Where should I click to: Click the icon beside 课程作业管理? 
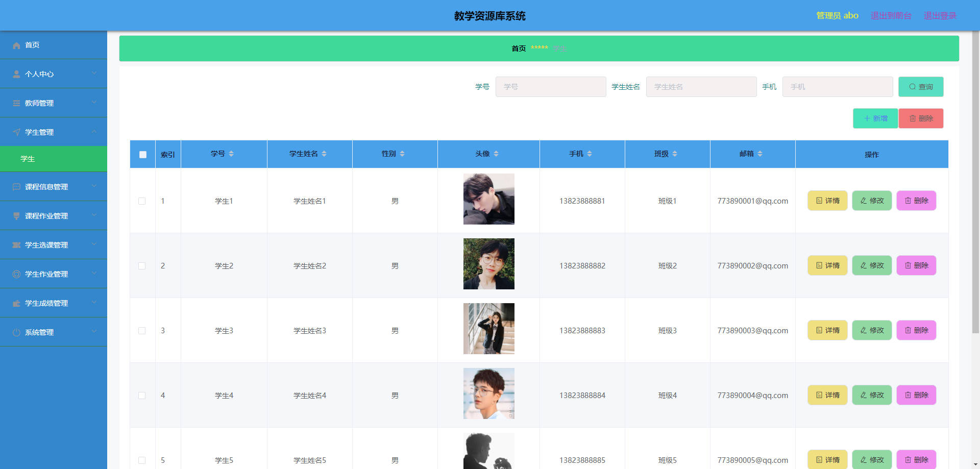tap(16, 216)
